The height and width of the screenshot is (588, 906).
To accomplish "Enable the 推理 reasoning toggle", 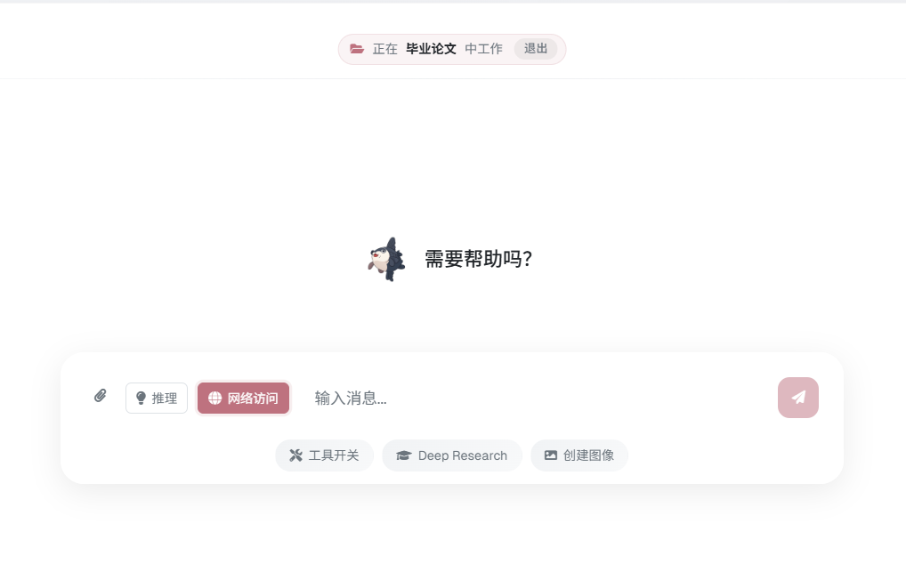I will [x=157, y=398].
